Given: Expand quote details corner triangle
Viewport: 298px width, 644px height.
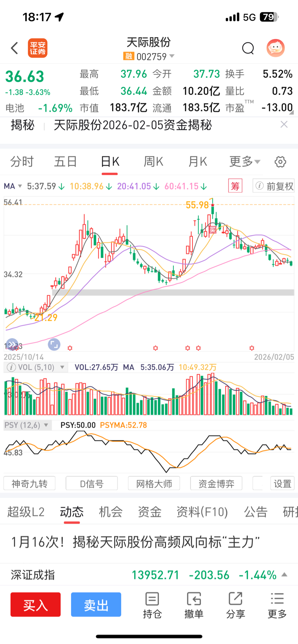Looking at the screenshot, I should [x=291, y=113].
